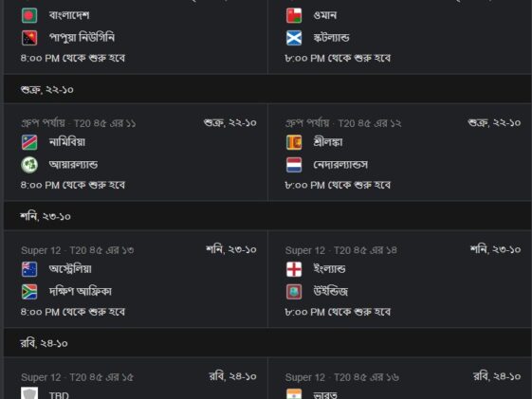
Task: Click the West Indies logo icon
Action: point(294,292)
